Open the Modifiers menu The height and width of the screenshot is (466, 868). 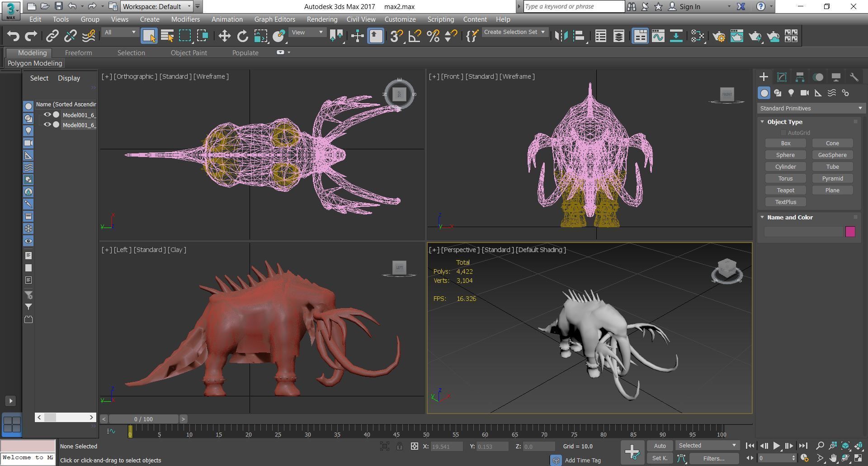point(185,19)
